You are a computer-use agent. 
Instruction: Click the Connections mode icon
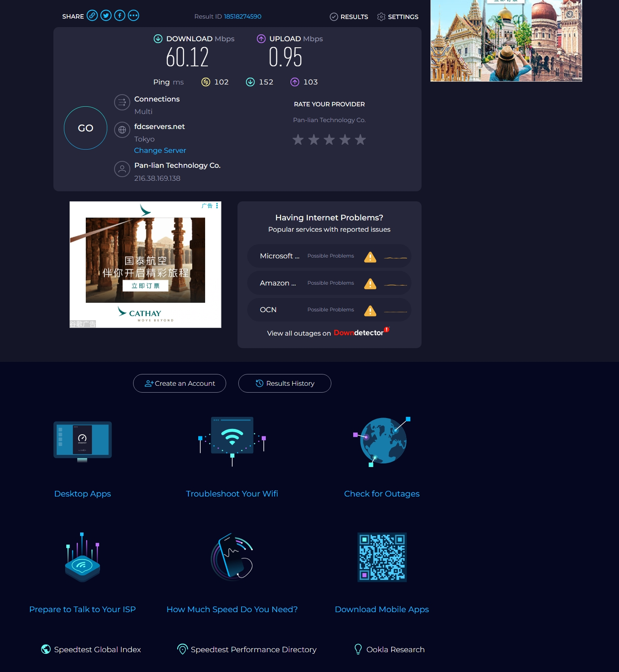point(122,103)
